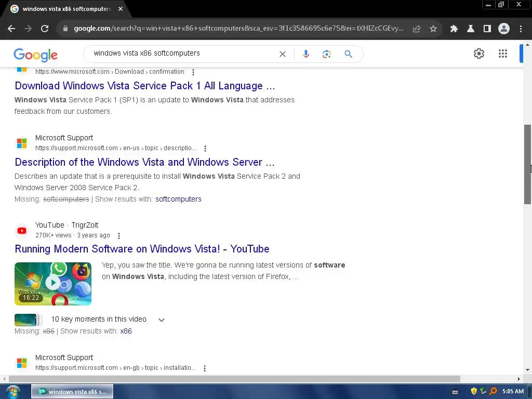This screenshot has height=399, width=532.
Task: Open options for TrigrZolt YouTube result
Action: 119,235
